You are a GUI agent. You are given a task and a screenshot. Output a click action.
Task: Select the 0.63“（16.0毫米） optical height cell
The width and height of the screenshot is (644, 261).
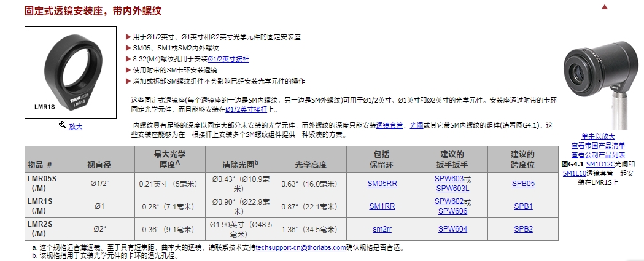311,184
